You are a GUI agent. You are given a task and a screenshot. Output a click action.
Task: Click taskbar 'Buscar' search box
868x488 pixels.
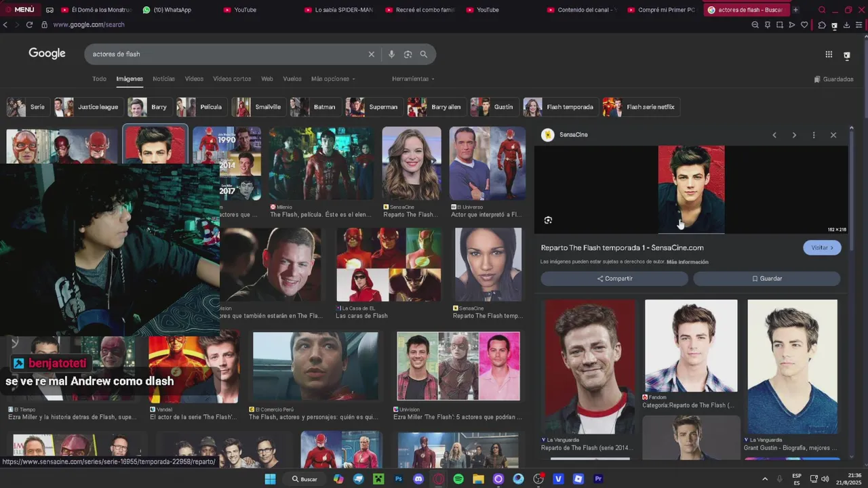coord(304,479)
